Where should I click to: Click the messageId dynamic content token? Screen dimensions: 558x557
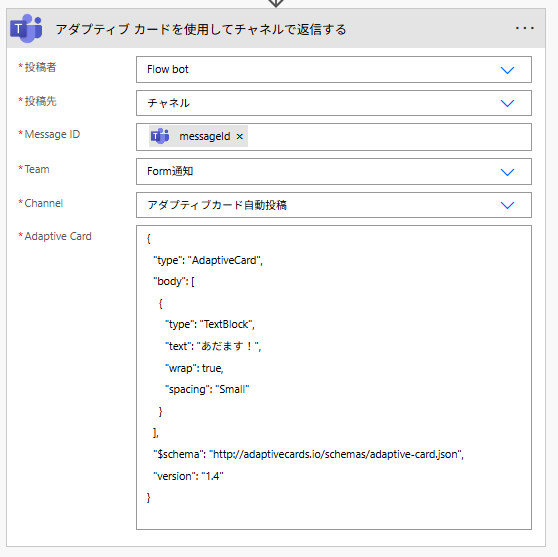(x=198, y=136)
